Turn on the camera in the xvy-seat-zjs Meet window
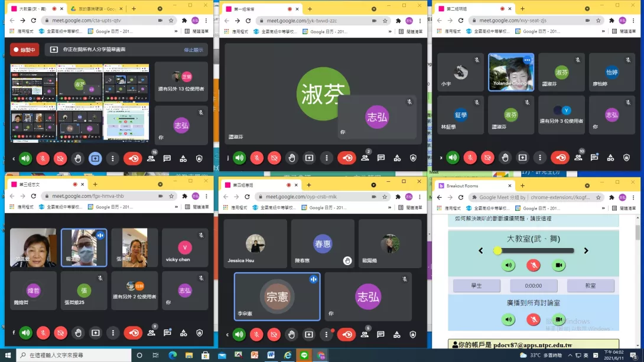644x362 pixels. click(x=487, y=158)
